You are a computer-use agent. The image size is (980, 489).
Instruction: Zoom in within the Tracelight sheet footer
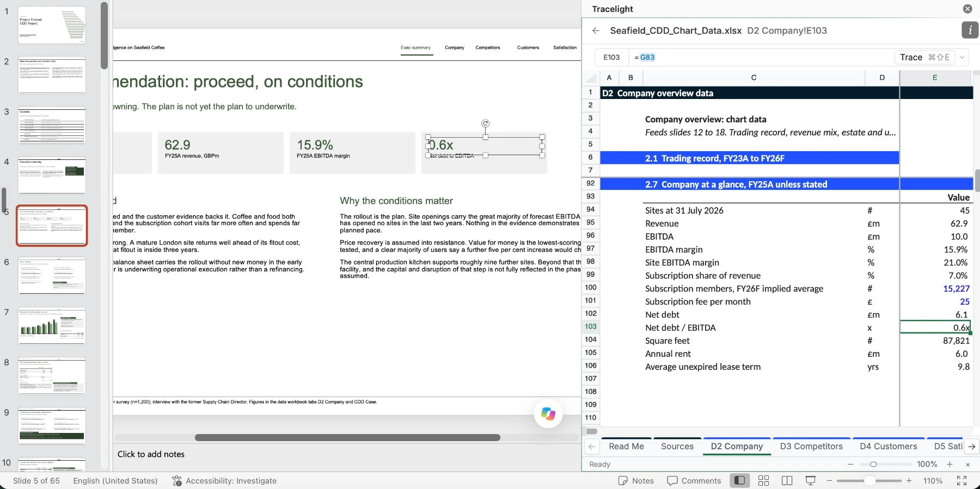950,464
